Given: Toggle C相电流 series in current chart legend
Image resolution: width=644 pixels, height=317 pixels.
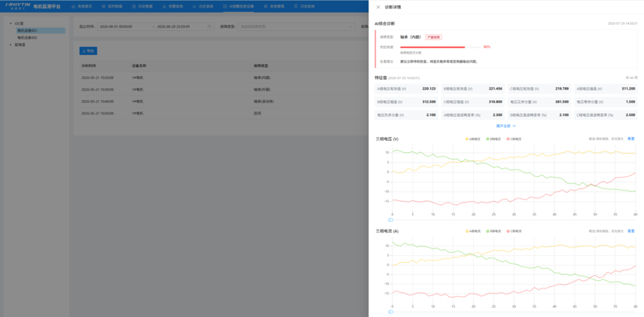Looking at the screenshot, I should point(514,231).
